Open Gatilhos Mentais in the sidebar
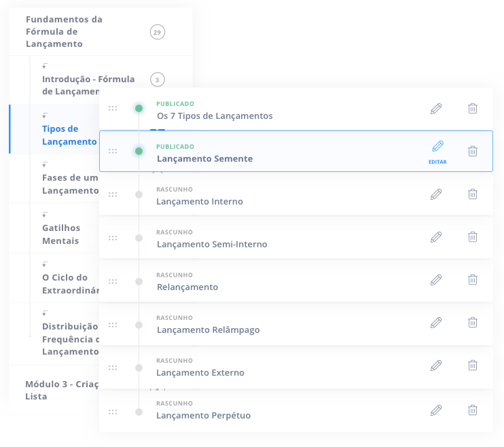Viewport: 504px width, 447px height. (x=61, y=234)
